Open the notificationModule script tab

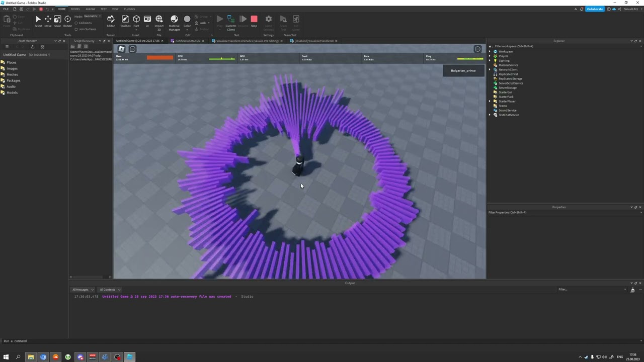pos(187,41)
